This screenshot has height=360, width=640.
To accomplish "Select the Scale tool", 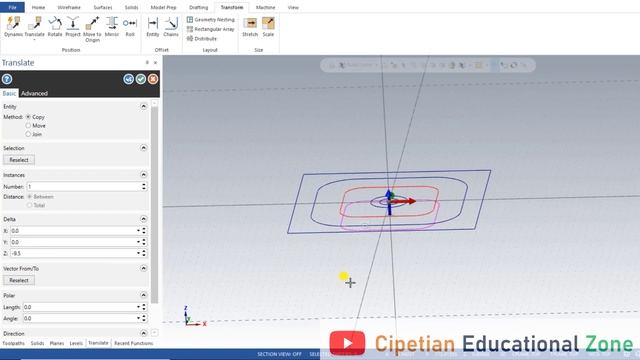I will click(268, 27).
